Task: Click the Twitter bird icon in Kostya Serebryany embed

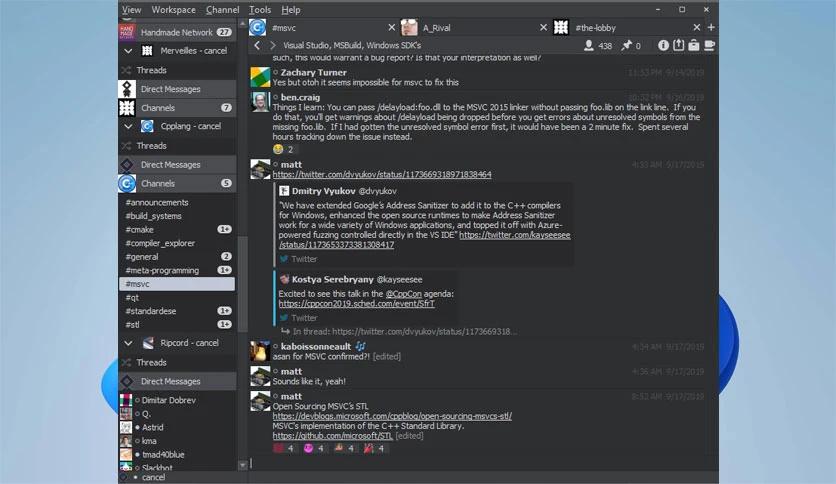Action: click(x=284, y=318)
